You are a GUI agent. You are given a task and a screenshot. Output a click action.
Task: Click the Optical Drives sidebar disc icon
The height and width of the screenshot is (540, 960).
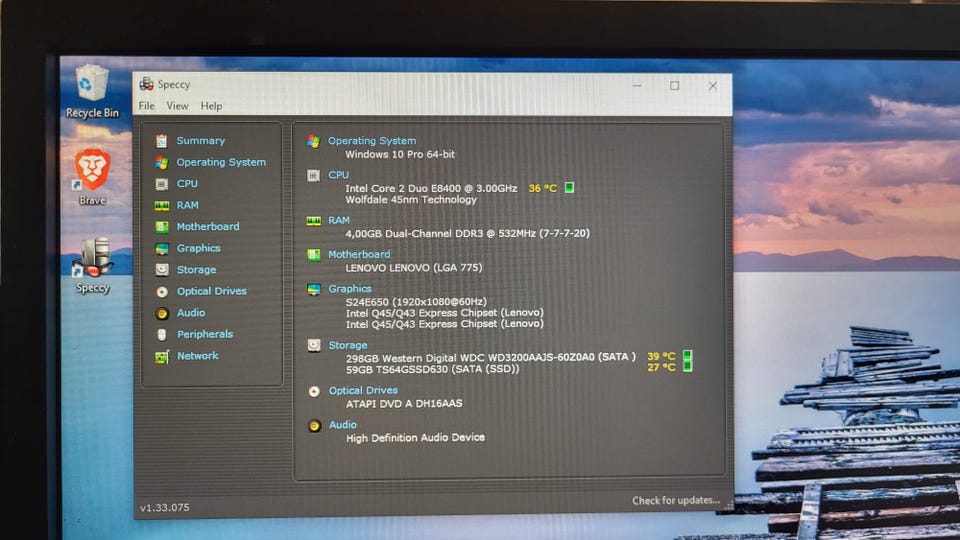(162, 292)
